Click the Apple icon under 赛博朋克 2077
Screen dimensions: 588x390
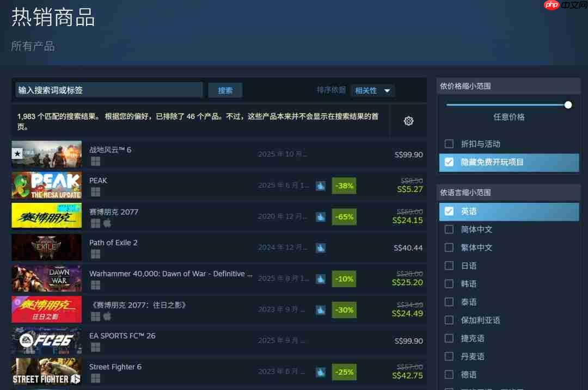(108, 224)
